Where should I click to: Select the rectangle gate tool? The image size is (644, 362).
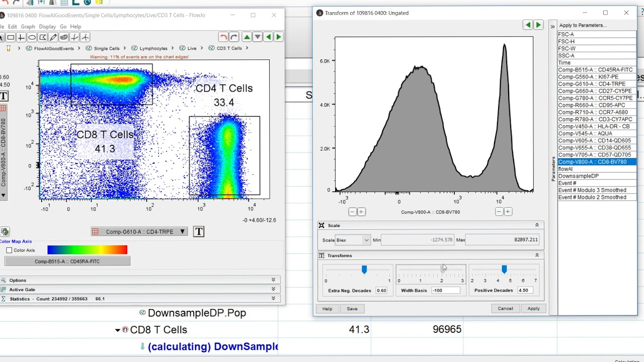coord(11,37)
